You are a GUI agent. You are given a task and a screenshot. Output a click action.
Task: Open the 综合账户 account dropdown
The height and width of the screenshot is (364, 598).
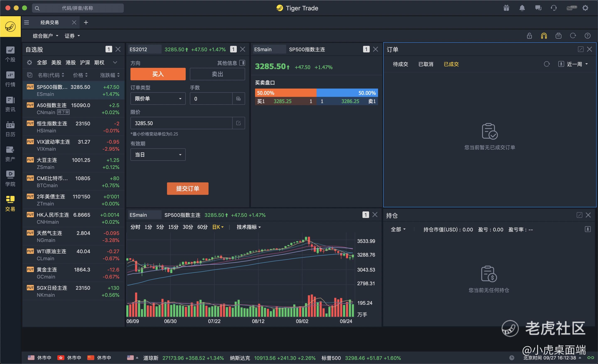[45, 36]
